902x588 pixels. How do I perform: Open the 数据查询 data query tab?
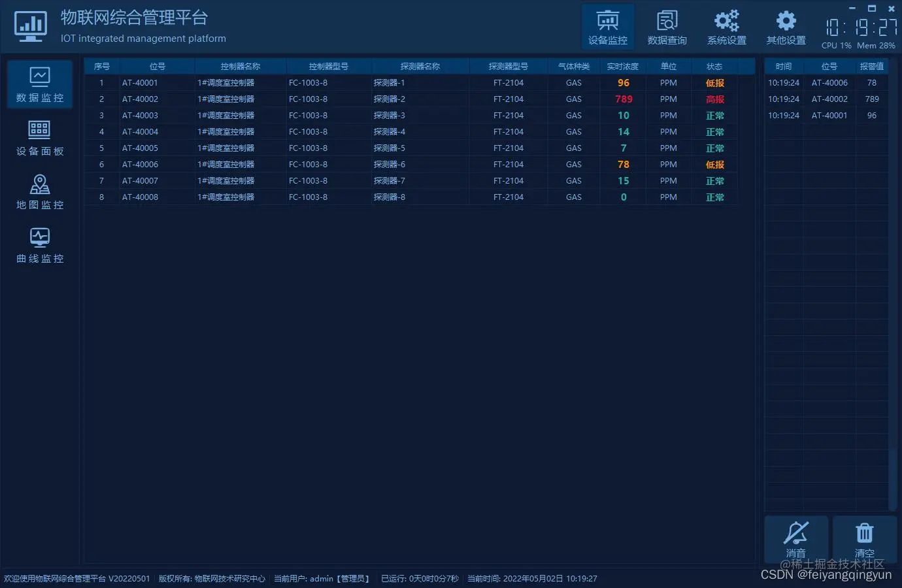tap(667, 27)
